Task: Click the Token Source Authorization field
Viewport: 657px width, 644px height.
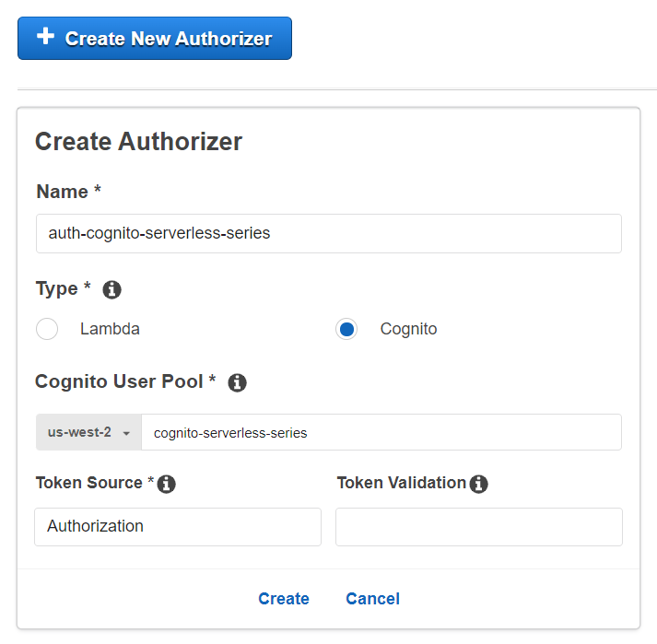Action: (x=178, y=527)
